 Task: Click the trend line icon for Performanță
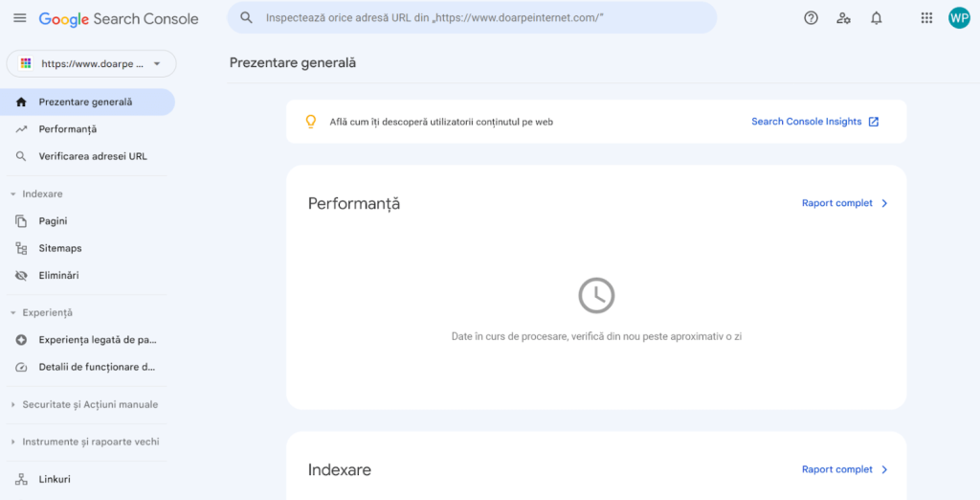[x=21, y=129]
